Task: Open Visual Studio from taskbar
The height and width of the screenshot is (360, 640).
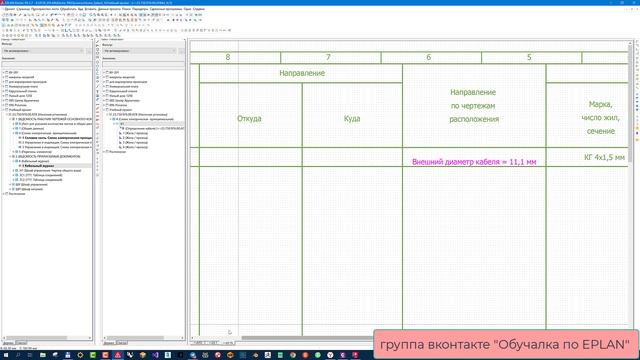Action: pos(155,355)
